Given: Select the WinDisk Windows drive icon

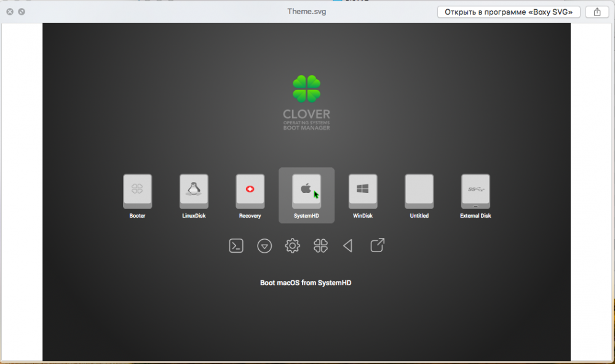Looking at the screenshot, I should [363, 191].
